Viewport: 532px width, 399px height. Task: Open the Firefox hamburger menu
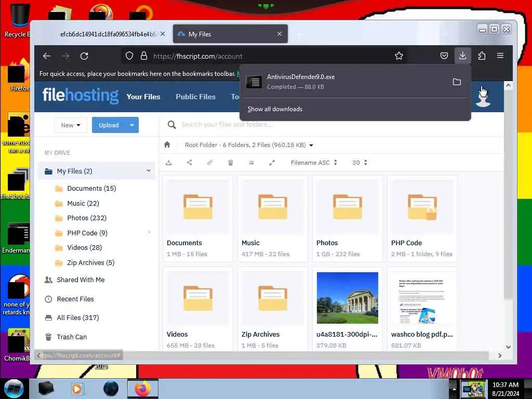click(500, 56)
